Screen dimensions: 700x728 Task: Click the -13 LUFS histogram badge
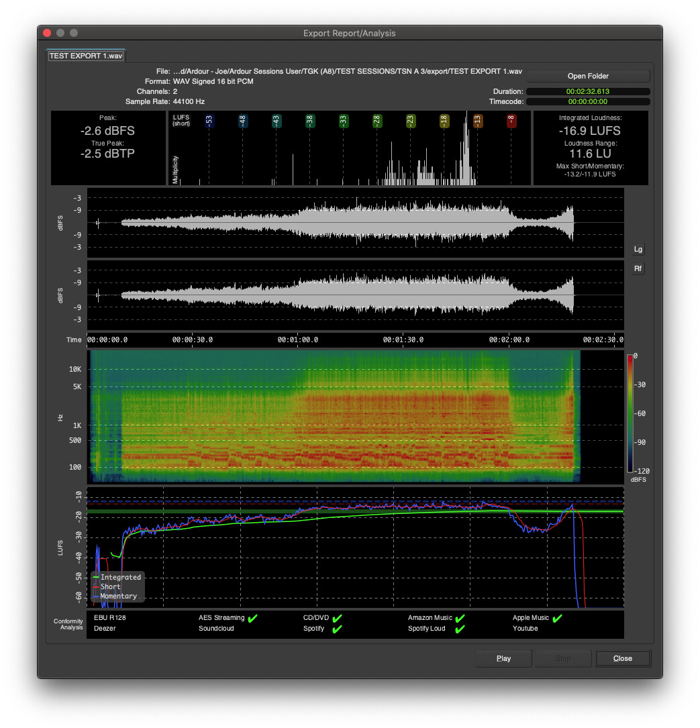coord(477,121)
